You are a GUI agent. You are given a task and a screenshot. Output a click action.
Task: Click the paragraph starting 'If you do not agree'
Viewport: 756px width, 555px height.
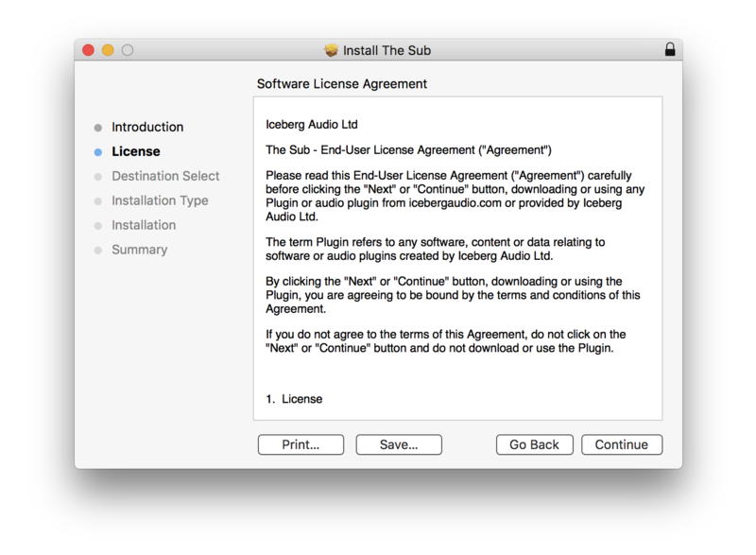[x=445, y=341]
